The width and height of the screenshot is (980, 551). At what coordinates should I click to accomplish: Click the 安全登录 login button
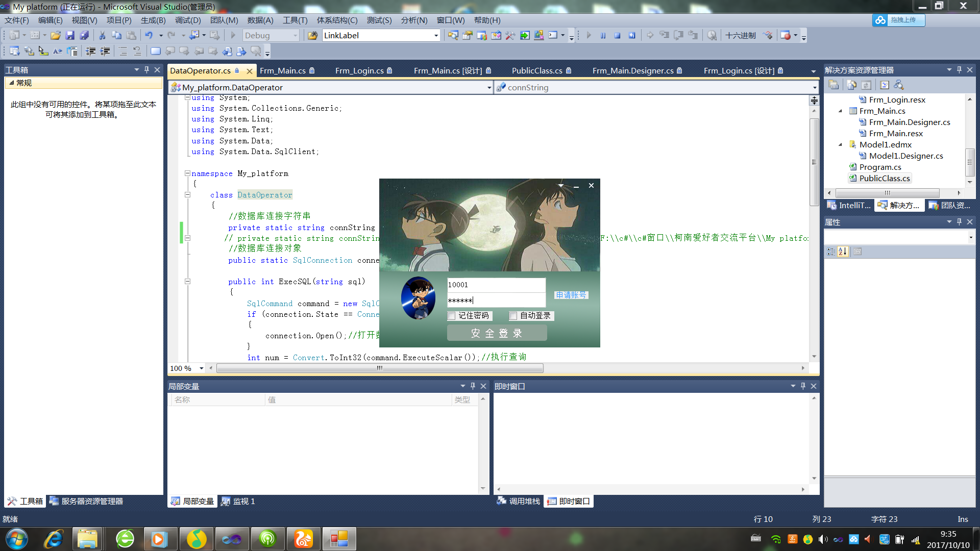pos(497,333)
